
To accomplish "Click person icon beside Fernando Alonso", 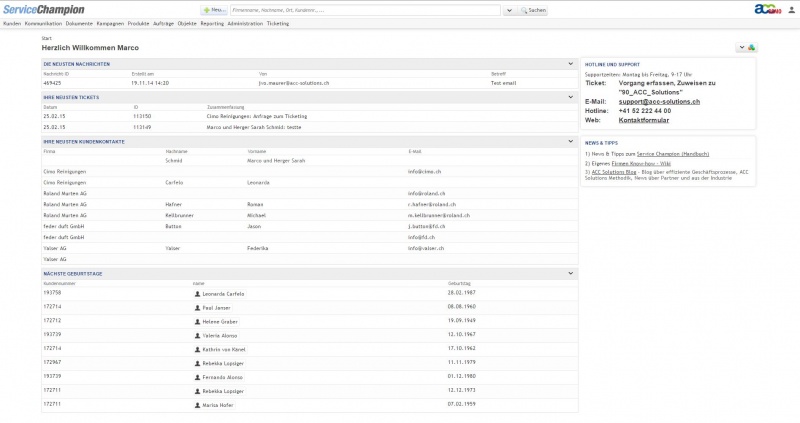I will pos(197,377).
